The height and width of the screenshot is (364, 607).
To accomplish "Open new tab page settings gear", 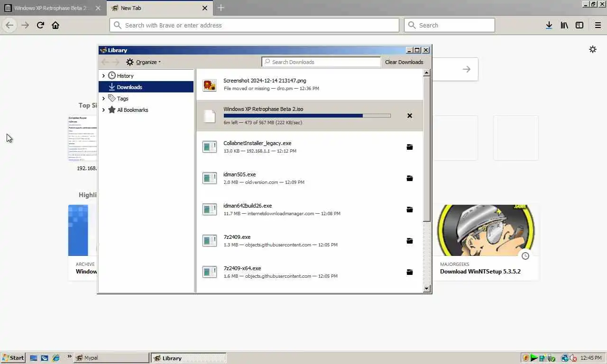I will coord(593,49).
